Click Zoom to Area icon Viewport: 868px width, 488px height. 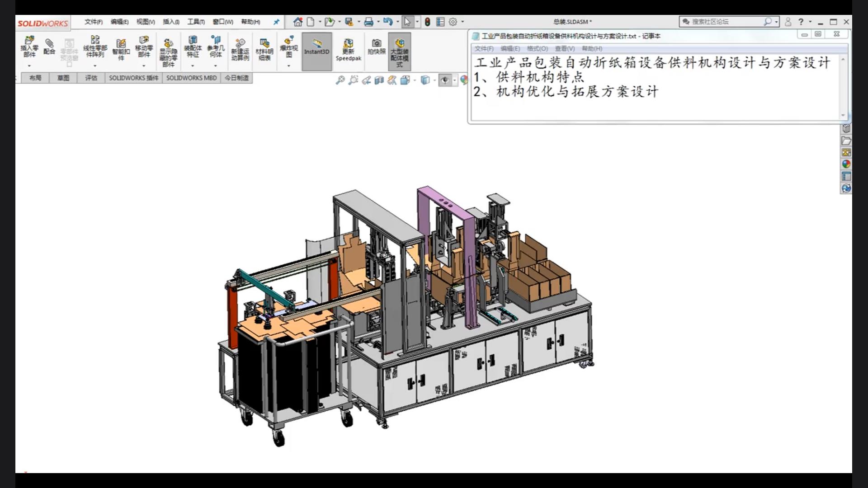pyautogui.click(x=353, y=80)
